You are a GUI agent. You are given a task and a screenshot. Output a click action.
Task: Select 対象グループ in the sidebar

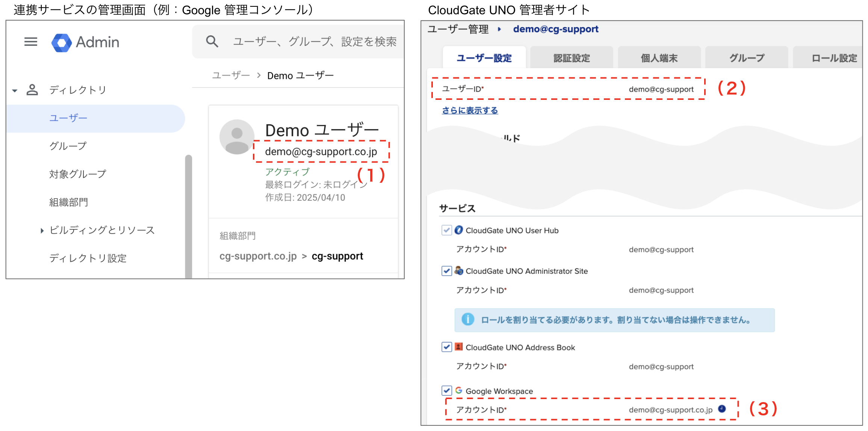point(78,174)
